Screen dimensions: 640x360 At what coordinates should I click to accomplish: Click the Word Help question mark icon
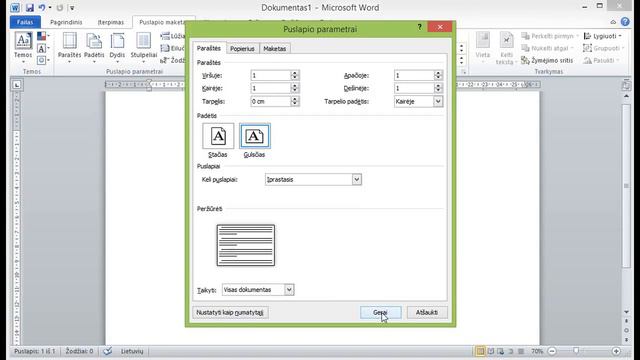[625, 22]
